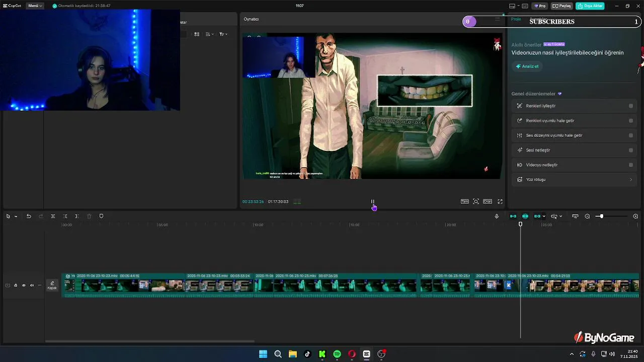
Task: Zoom out the timeline with minus icon
Action: 587,216
